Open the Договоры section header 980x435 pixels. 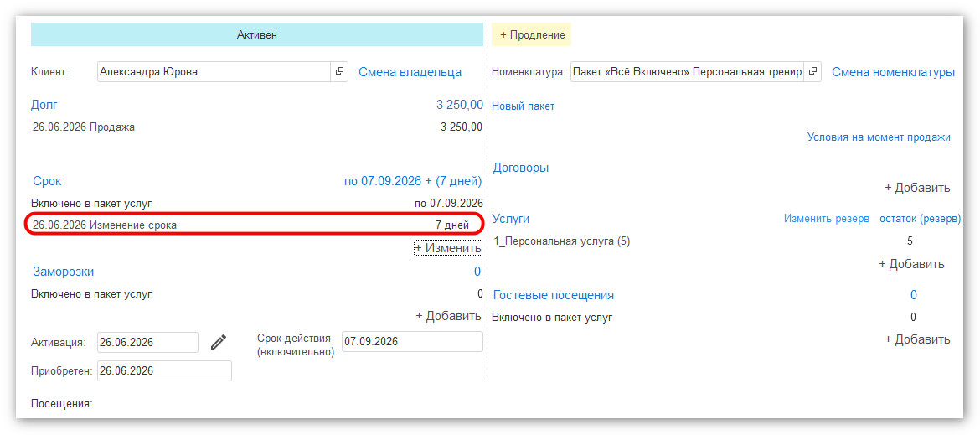click(521, 168)
